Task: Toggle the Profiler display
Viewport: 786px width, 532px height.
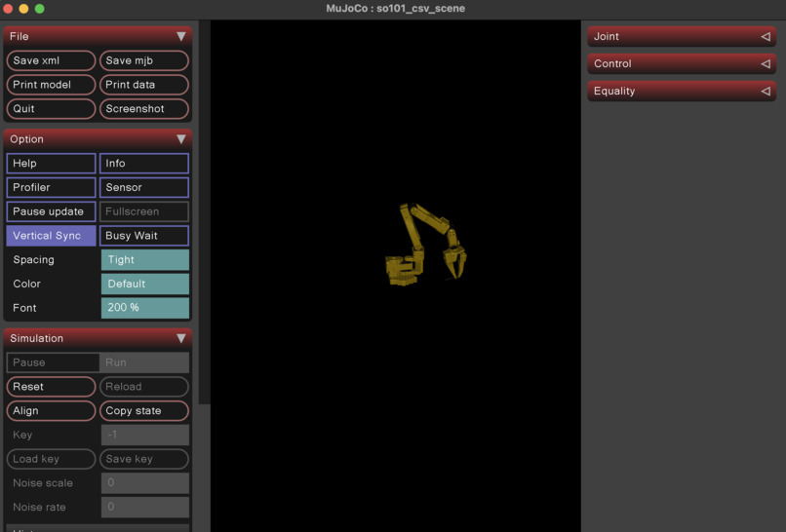Action: coord(51,187)
